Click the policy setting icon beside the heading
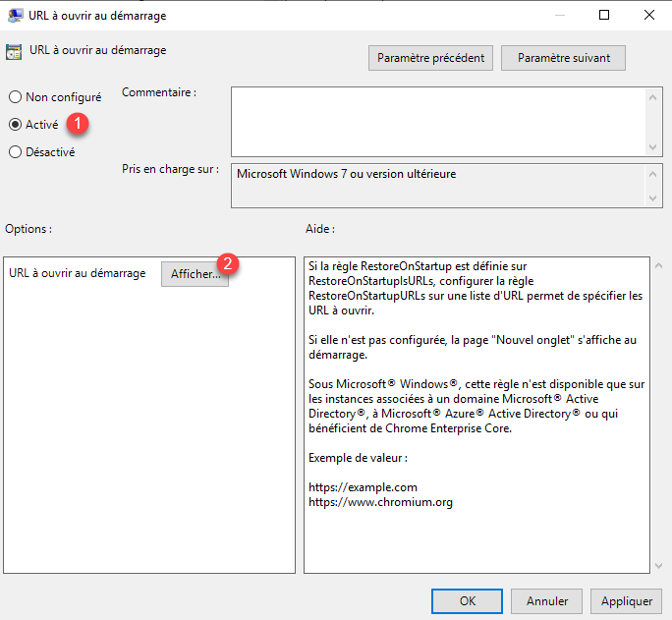Viewport: 672px width, 620px height. (15, 52)
